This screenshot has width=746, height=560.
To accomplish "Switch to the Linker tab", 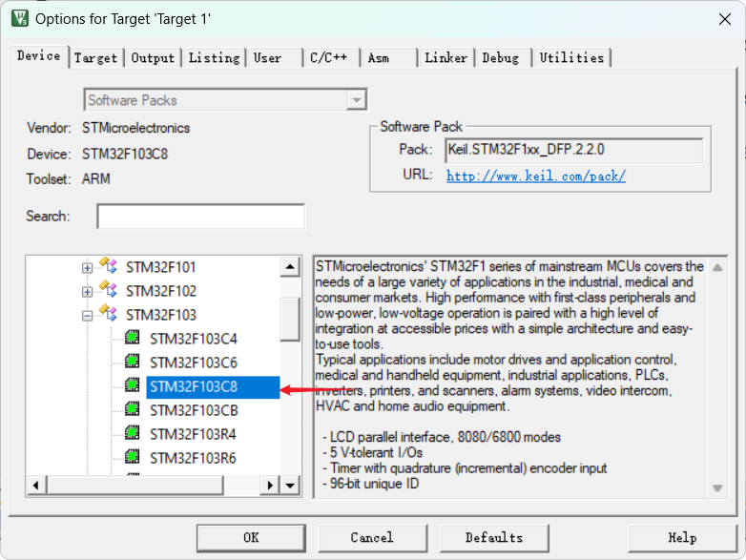I will tap(446, 58).
